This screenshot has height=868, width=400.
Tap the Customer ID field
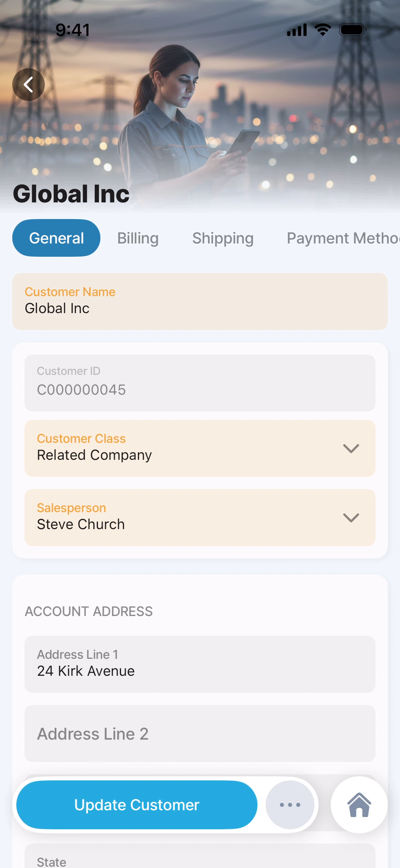coord(200,383)
